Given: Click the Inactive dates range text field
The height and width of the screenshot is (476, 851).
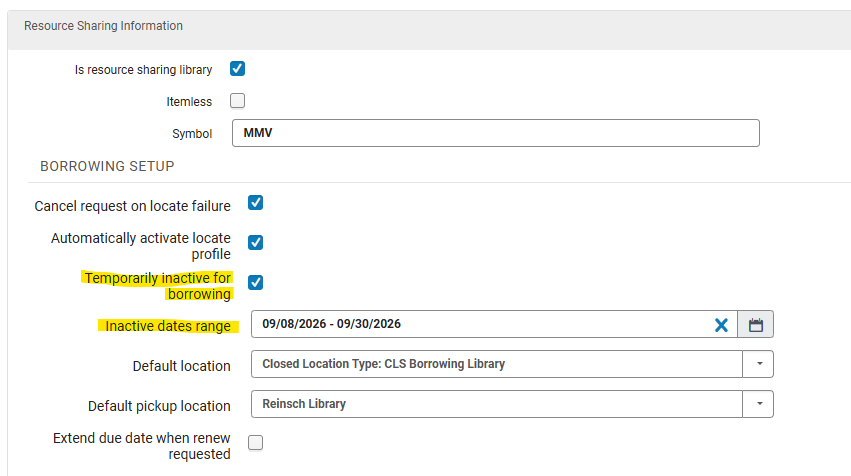Looking at the screenshot, I should [x=482, y=325].
